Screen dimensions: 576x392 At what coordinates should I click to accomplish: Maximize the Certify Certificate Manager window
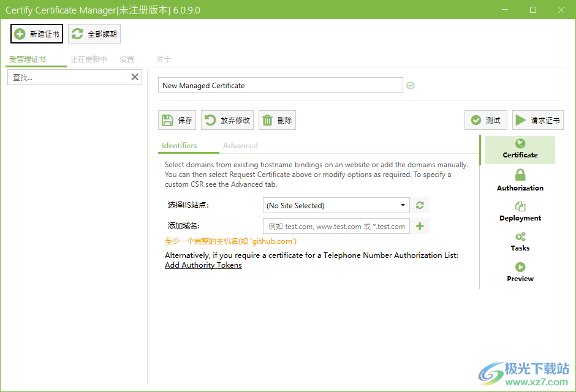pyautogui.click(x=533, y=10)
